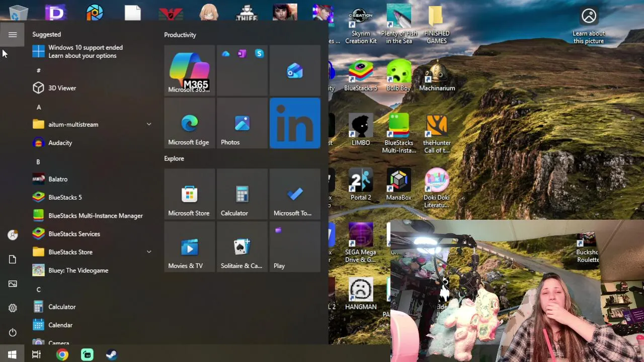Open Pictures from the Start sidebar

point(13,284)
